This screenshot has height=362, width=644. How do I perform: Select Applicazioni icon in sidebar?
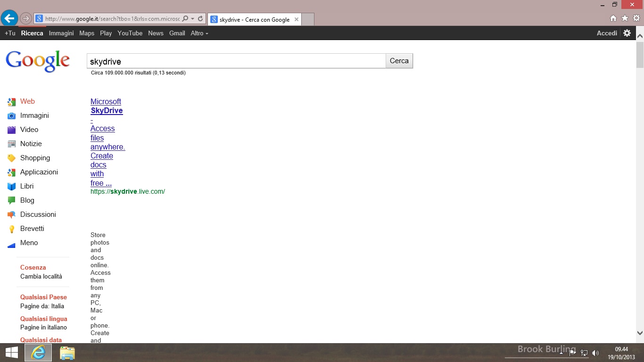point(12,173)
